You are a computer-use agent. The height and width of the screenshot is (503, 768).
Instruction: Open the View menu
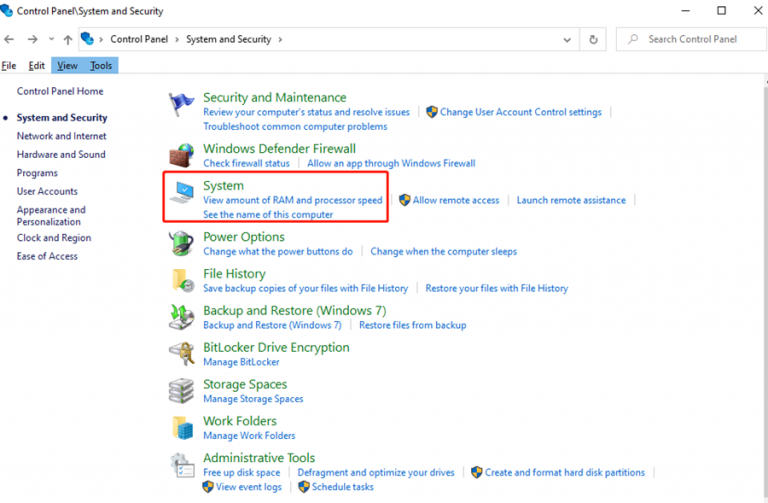(x=67, y=65)
